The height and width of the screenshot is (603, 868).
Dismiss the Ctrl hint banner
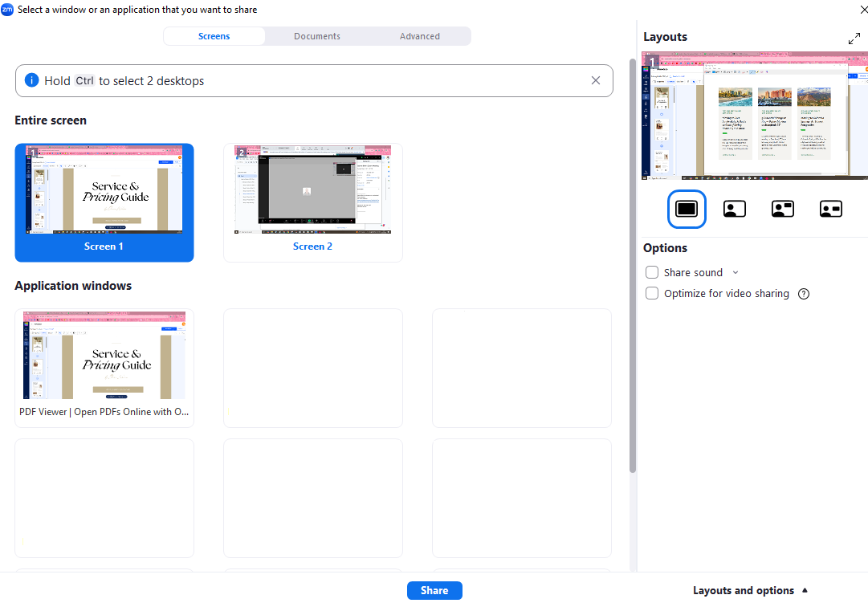pyautogui.click(x=596, y=80)
